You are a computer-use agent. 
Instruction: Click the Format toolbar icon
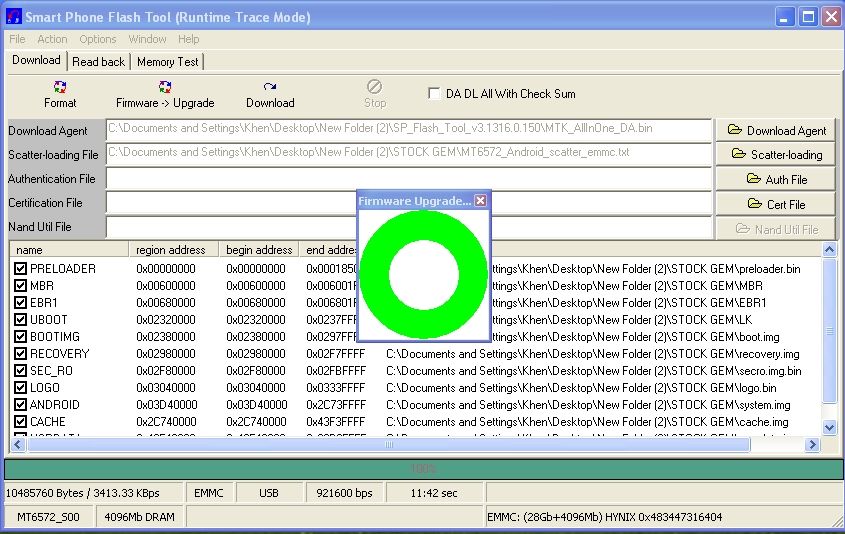click(60, 88)
